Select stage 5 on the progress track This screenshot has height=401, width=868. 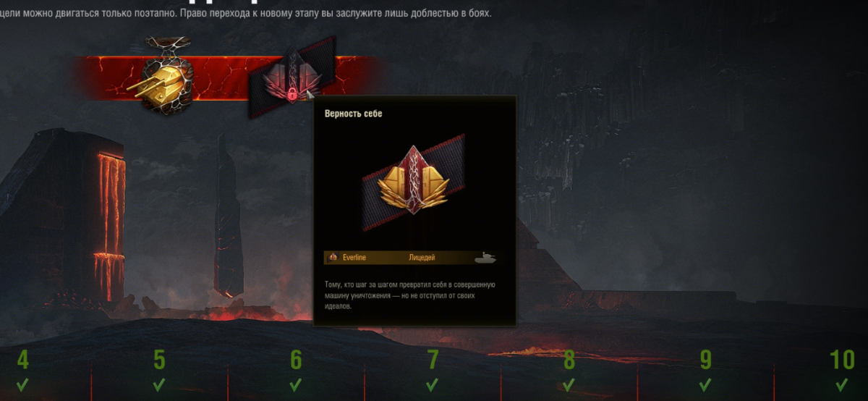[x=160, y=360]
